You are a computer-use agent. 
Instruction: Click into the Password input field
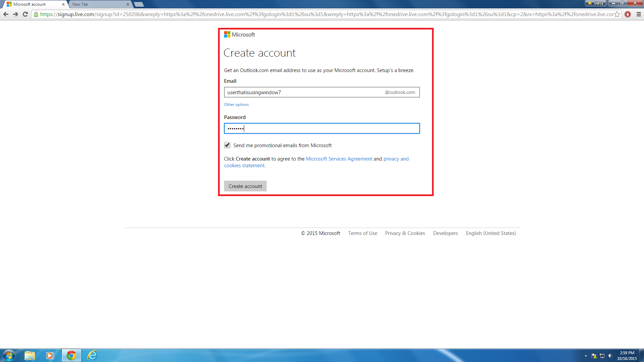pos(322,128)
